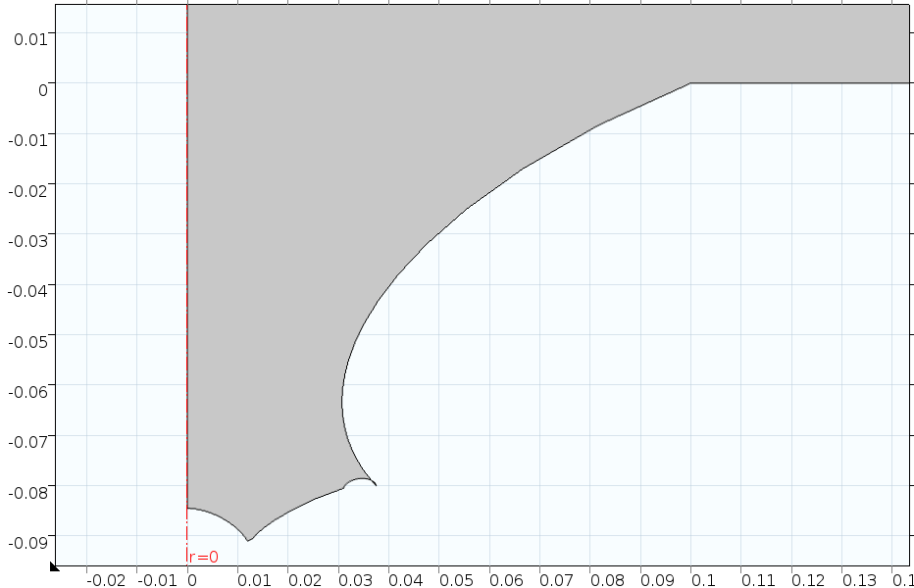Viewport: 914px width, 588px height.
Task: Click the 0.01 tick label on vertical axis
Action: point(30,39)
